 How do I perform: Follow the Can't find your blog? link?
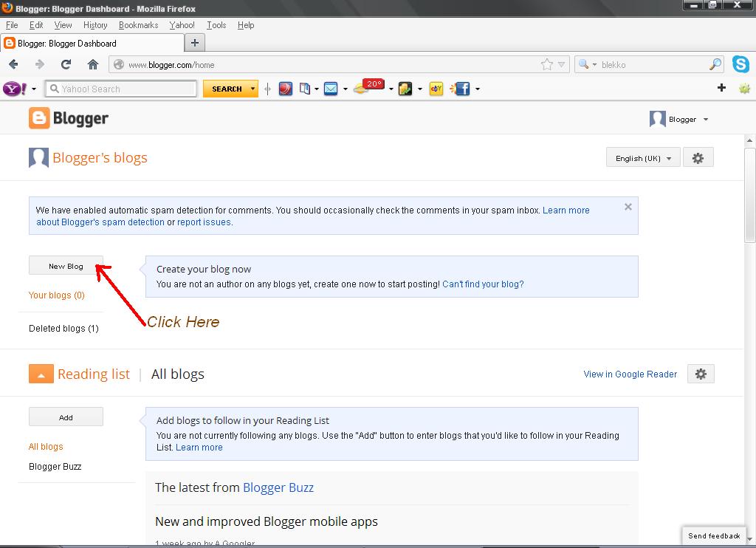[x=483, y=284]
